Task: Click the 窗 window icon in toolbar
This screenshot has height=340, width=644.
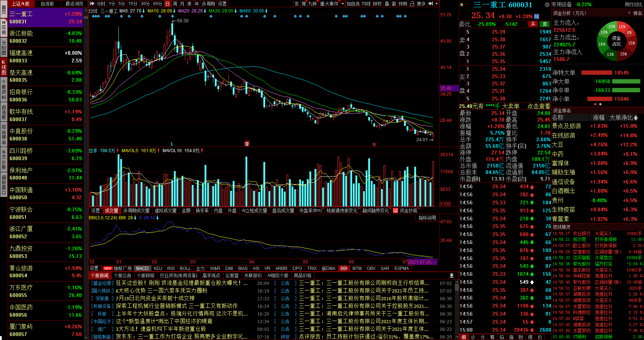Action: (x=394, y=4)
